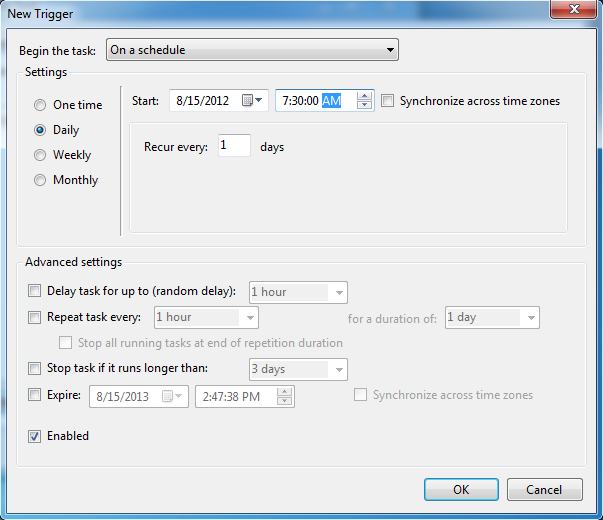Check Synchronize across time zones next to Start
This screenshot has height=520, width=603.
(387, 101)
